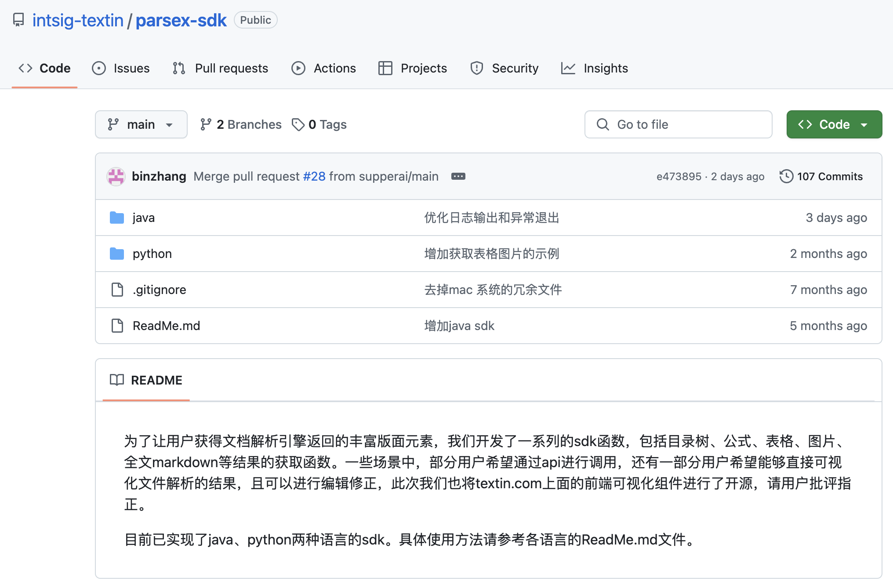Select the README tab
This screenshot has width=893, height=588.
146,380
